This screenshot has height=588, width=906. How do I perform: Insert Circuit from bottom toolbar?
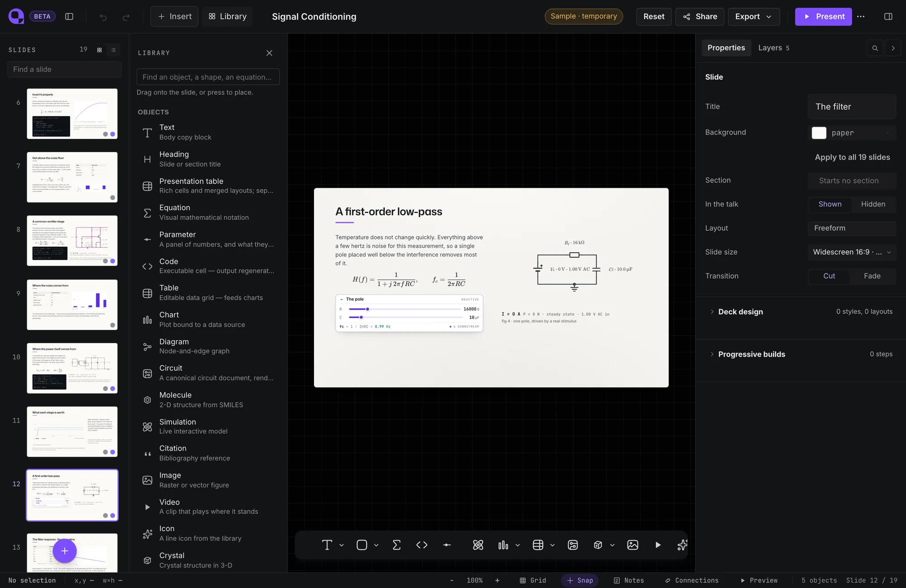[573, 545]
